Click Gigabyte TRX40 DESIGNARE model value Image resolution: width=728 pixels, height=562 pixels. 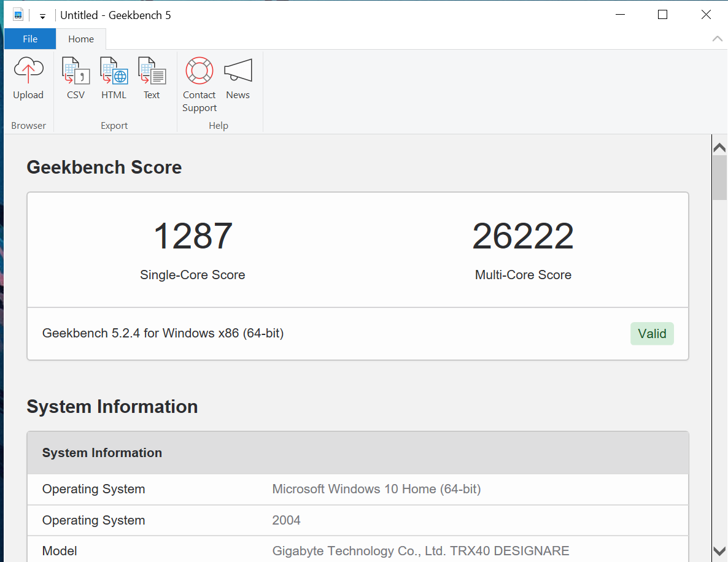tap(420, 551)
